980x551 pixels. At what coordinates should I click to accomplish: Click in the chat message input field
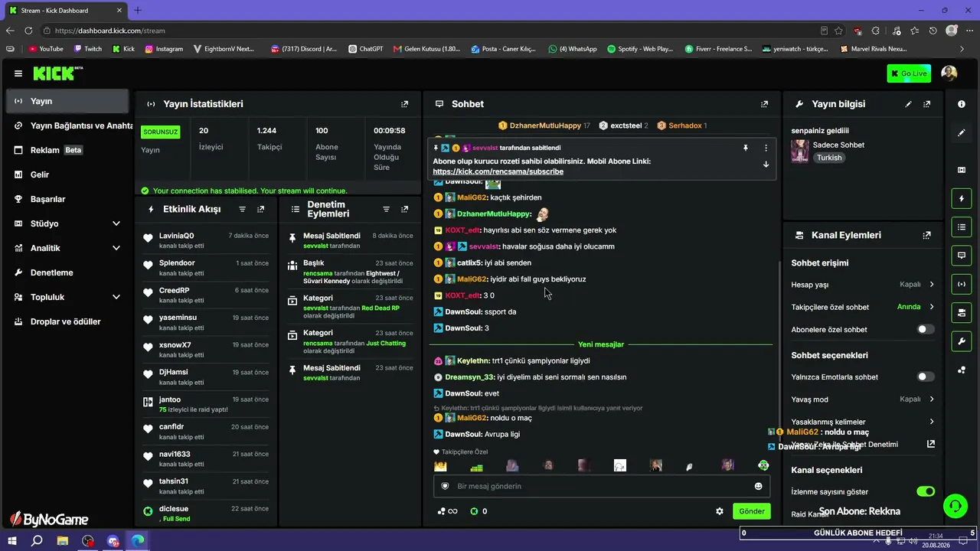[x=602, y=486]
